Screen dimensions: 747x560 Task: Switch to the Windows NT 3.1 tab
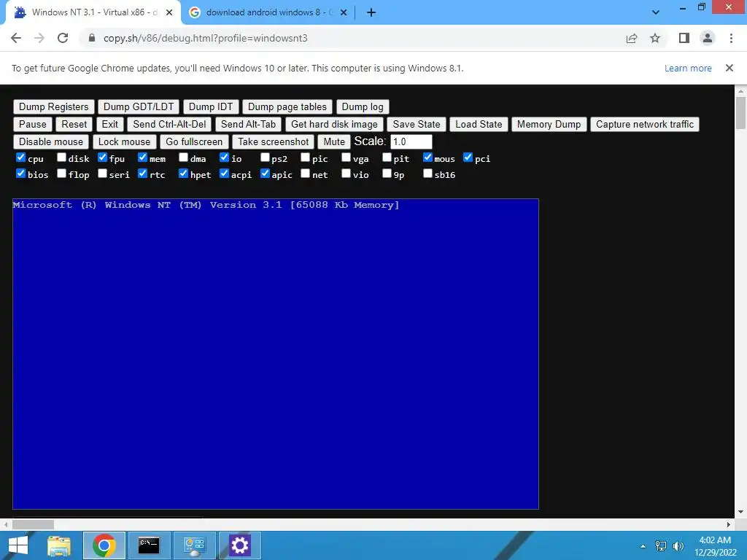(93, 12)
